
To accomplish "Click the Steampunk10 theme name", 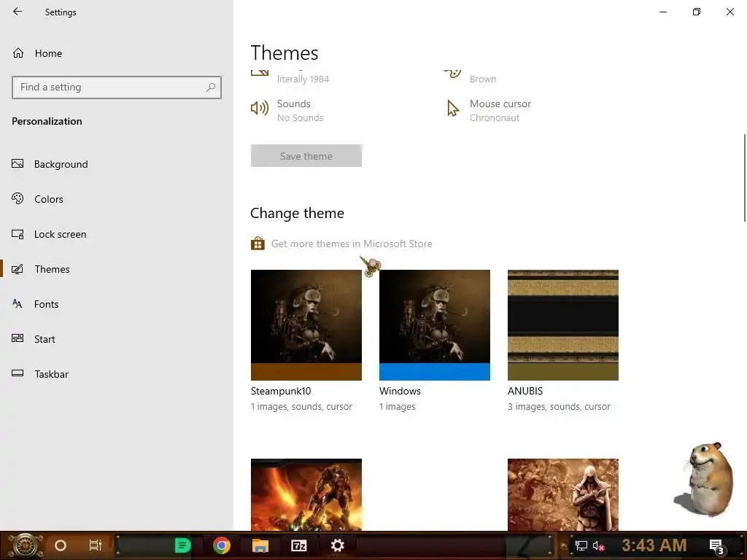I will click(x=281, y=391).
